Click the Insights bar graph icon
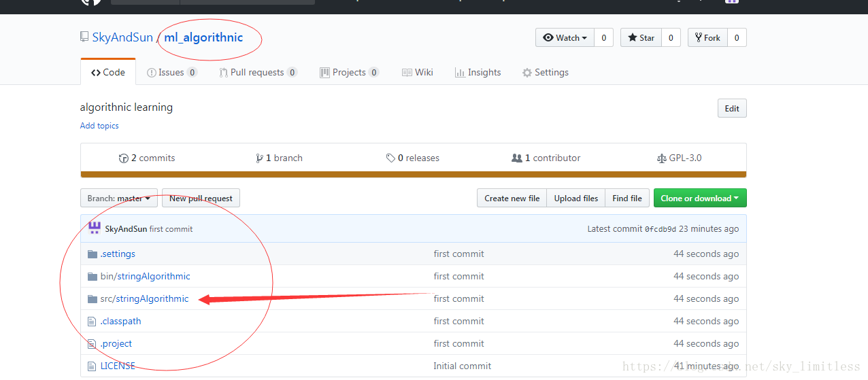 point(460,73)
